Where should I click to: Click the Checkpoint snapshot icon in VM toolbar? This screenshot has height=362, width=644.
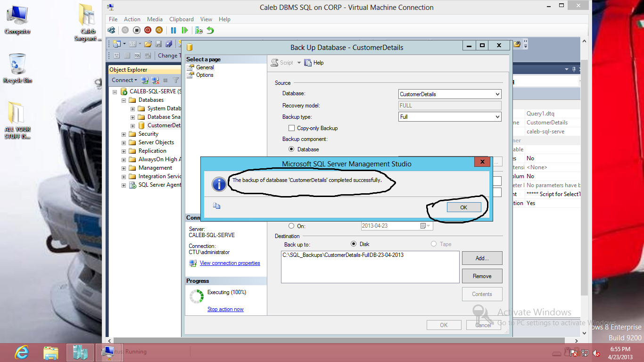coord(199,30)
